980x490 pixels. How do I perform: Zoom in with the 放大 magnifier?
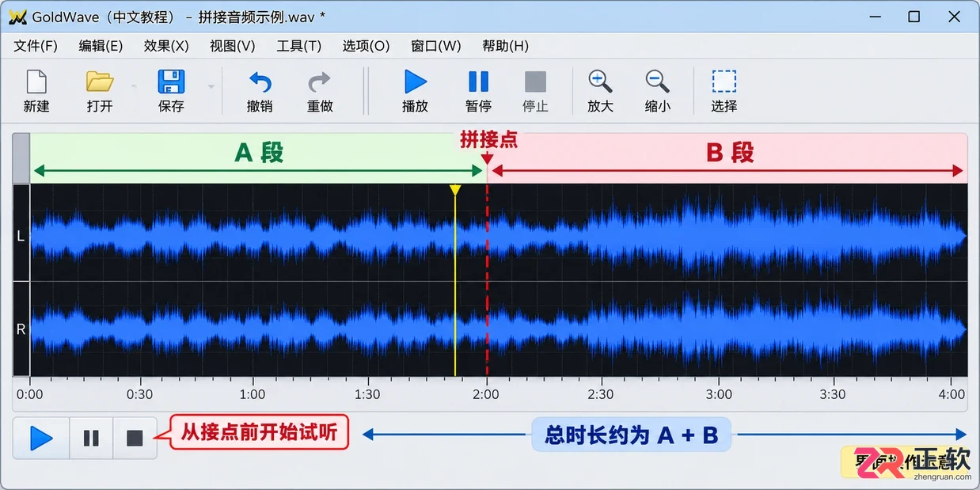601,82
